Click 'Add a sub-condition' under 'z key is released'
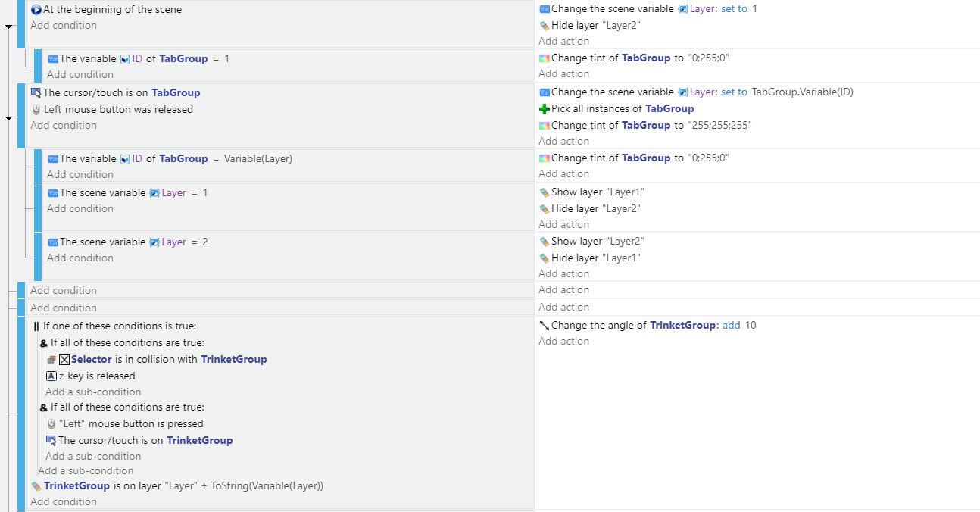Image resolution: width=980 pixels, height=512 pixels. [x=93, y=392]
